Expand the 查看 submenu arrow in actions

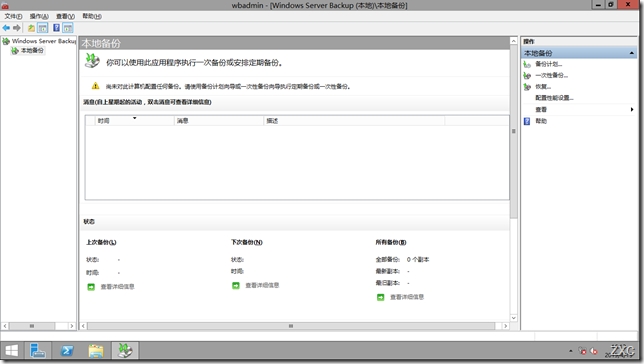pos(632,109)
